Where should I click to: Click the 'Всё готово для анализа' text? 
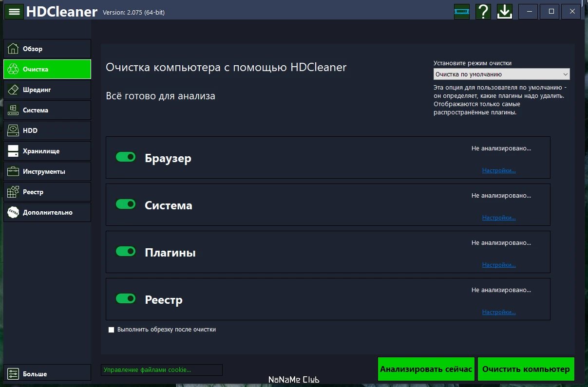160,96
